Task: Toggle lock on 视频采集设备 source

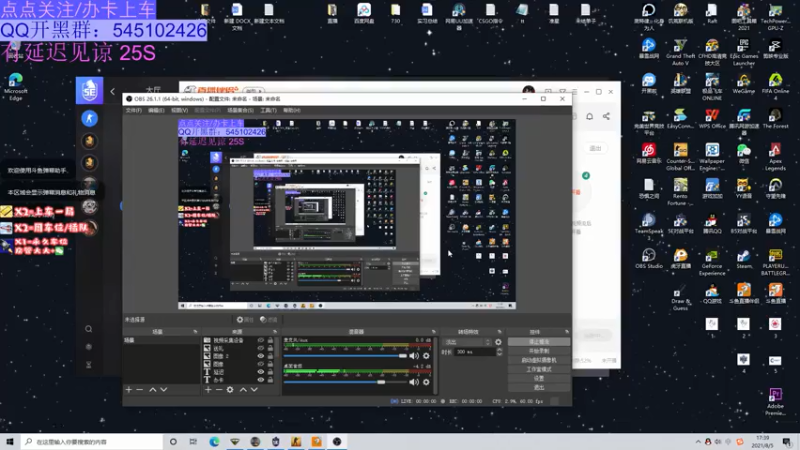Action: click(x=270, y=340)
